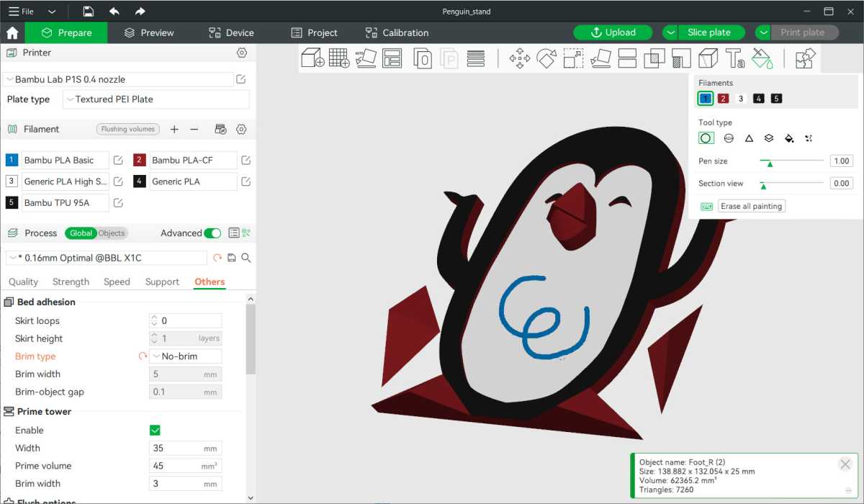Select the Fill bucket tool type
Viewport: 864px width, 504px height.
[789, 138]
